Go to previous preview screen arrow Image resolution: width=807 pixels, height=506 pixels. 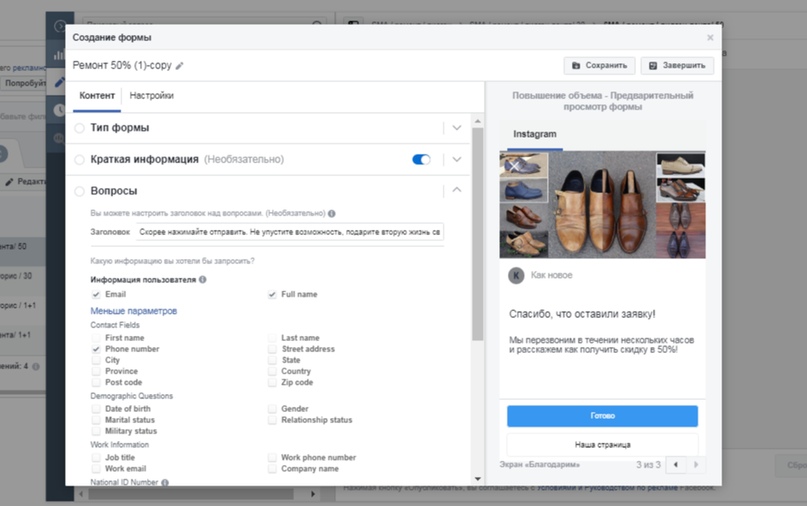676,465
